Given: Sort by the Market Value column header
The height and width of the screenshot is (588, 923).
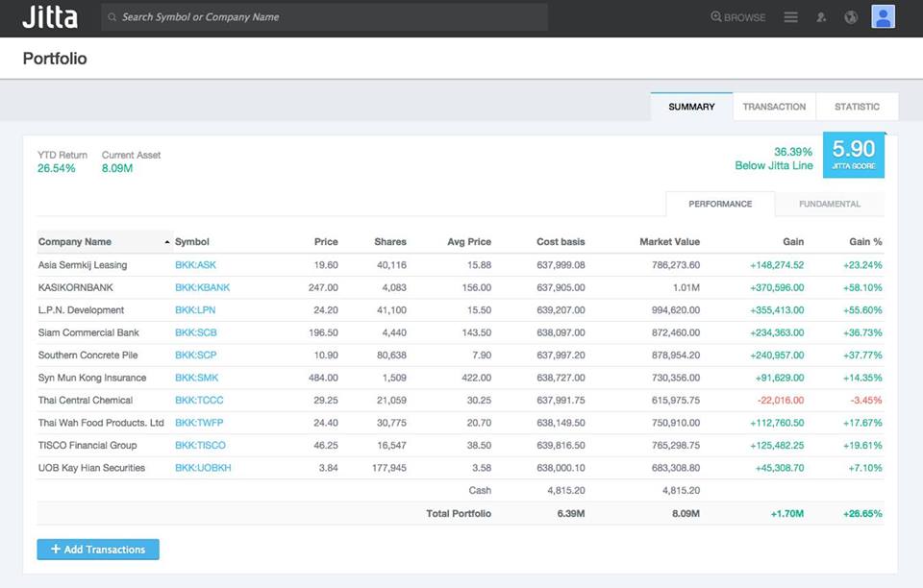Looking at the screenshot, I should (x=669, y=242).
